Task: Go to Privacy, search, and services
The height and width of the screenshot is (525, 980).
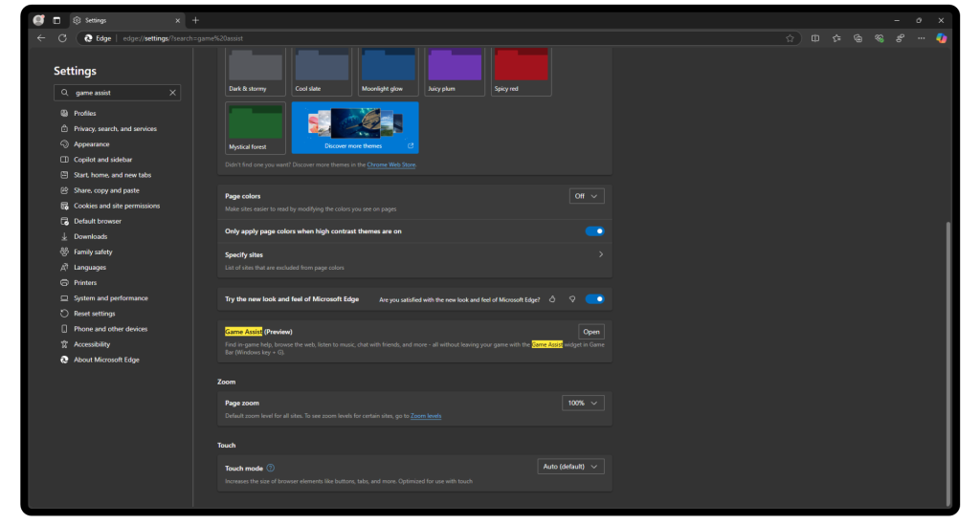Action: [115, 129]
